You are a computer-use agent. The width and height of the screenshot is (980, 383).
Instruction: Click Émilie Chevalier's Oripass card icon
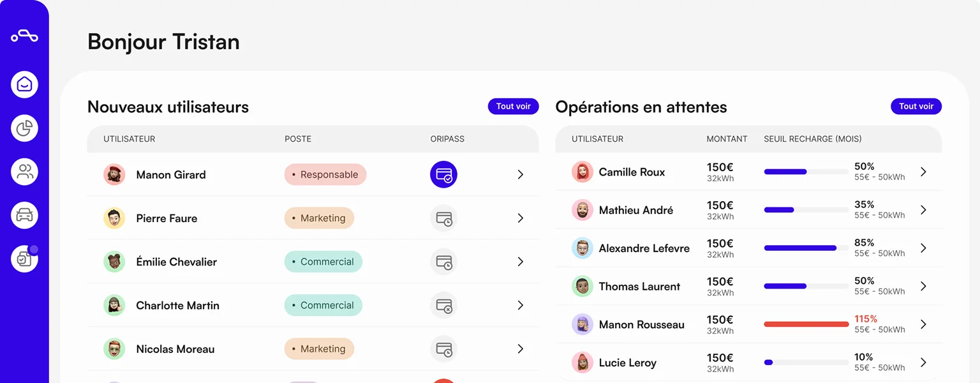[x=443, y=262]
